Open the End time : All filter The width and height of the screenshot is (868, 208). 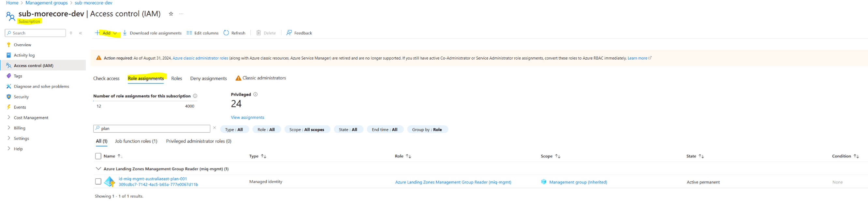pyautogui.click(x=385, y=129)
